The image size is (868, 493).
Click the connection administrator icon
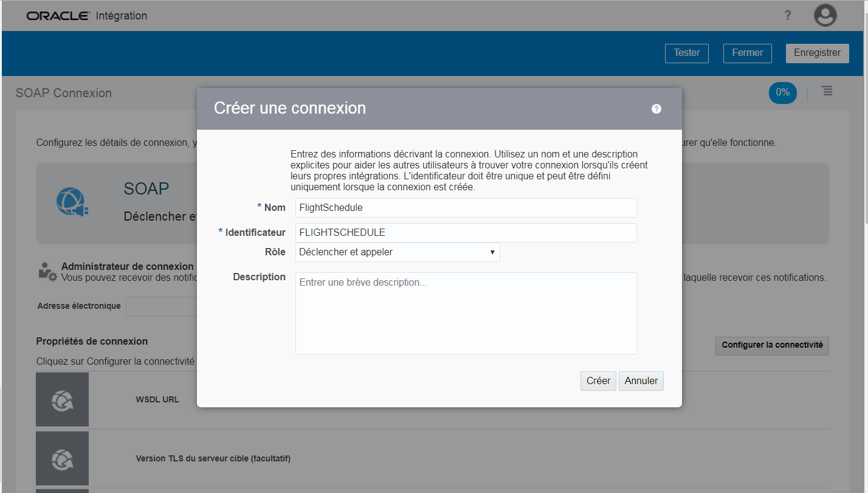(x=47, y=271)
